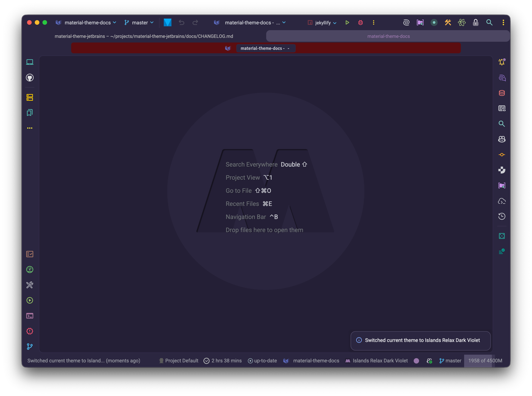Open Search Everywhere magnifier in toolbar
This screenshot has height=396, width=532.
(x=489, y=23)
